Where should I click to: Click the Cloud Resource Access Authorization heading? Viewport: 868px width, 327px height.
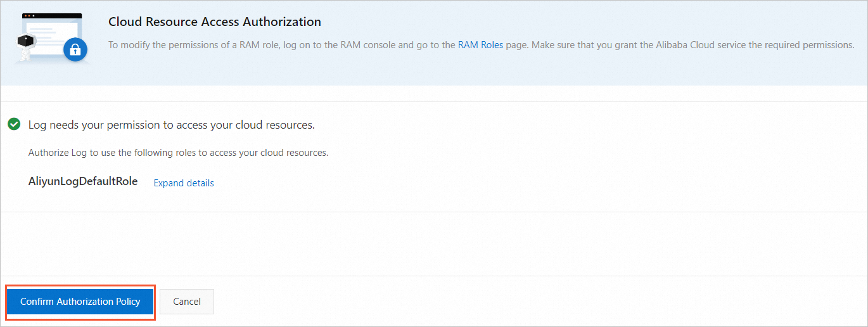pos(215,22)
